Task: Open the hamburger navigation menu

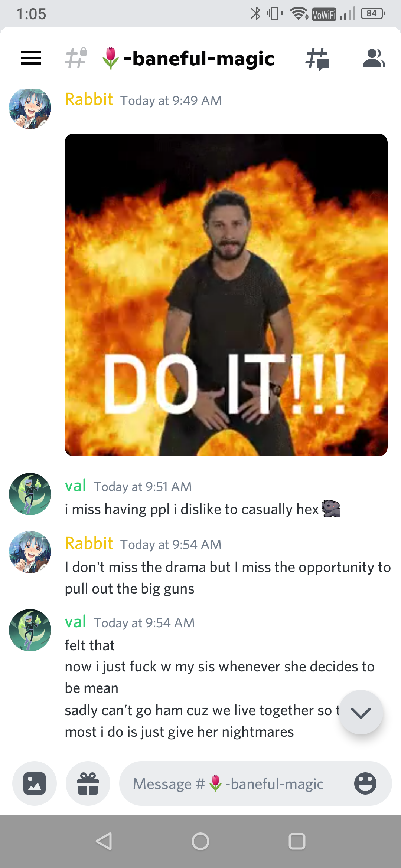Action: (31, 58)
